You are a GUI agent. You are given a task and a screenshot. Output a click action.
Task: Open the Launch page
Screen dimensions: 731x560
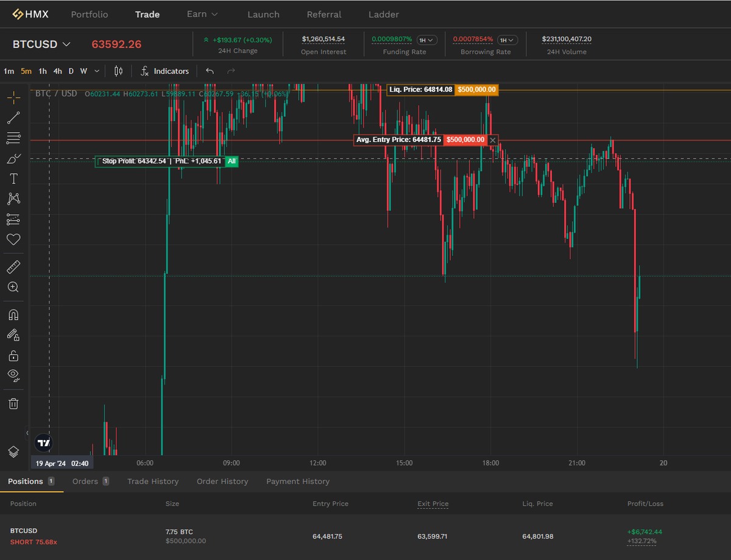click(263, 14)
